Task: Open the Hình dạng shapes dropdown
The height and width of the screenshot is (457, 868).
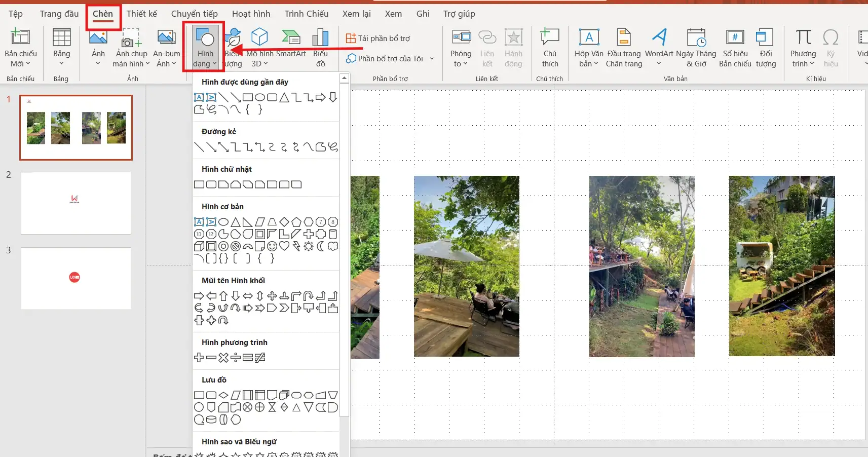Action: (x=205, y=48)
